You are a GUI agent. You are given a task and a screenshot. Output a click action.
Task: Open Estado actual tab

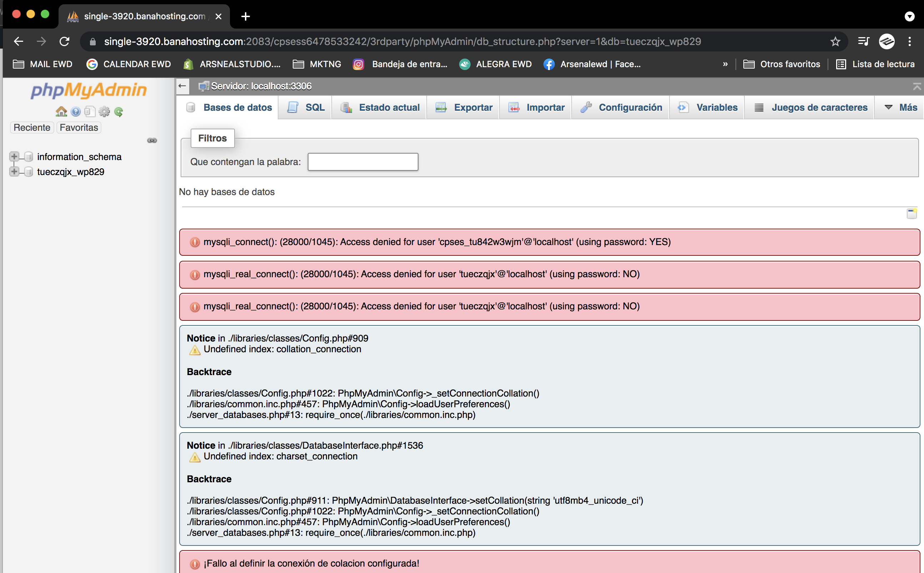(380, 108)
